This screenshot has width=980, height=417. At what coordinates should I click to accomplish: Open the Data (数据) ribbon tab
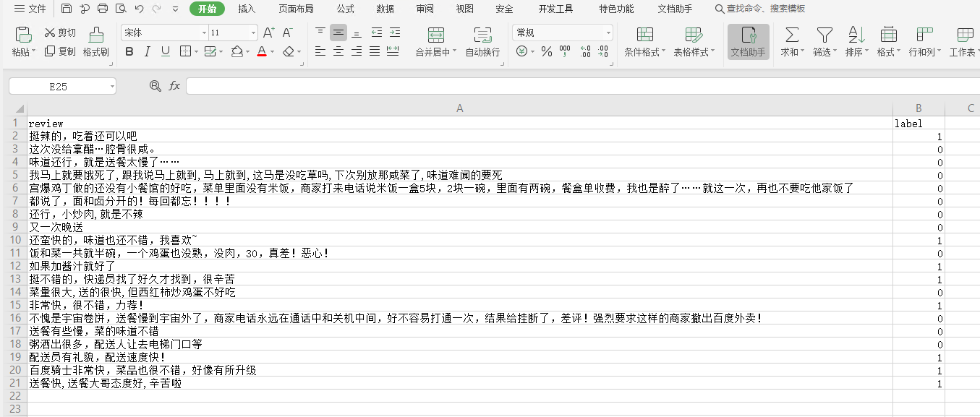385,9
